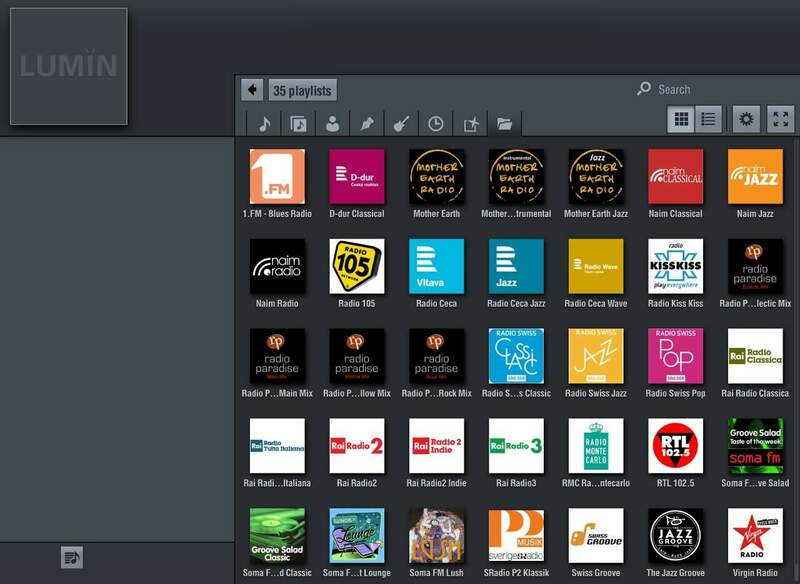
Task: Open The Jazz Groove station icon
Action: click(676, 536)
